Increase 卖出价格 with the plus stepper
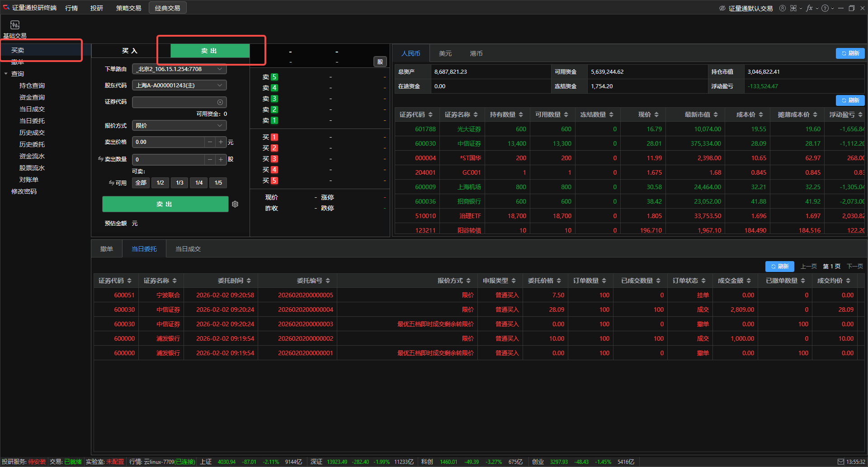The width and height of the screenshot is (868, 467). coord(221,142)
